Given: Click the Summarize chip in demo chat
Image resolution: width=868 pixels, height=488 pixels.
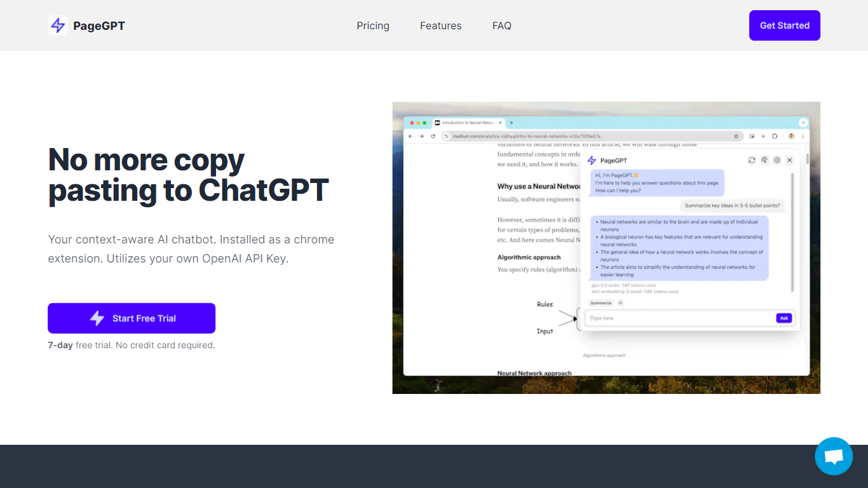Looking at the screenshot, I should (x=601, y=303).
